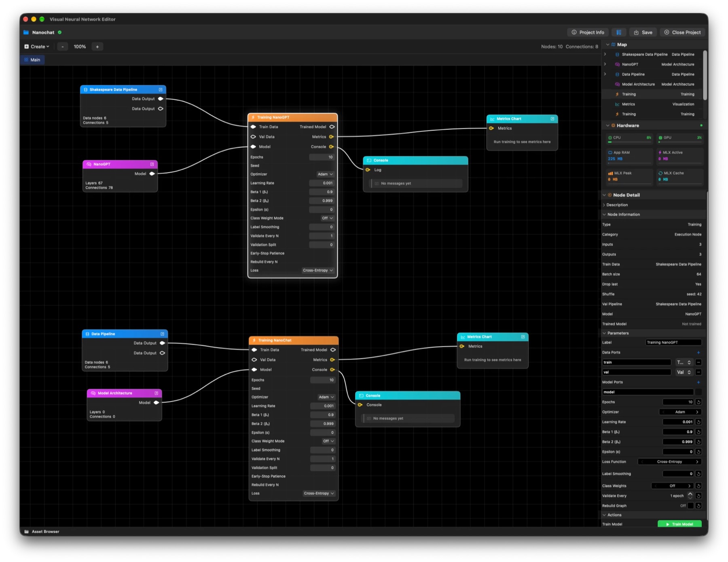Open the subgraph icon on Shakespeare Data Pipeline node

point(161,89)
